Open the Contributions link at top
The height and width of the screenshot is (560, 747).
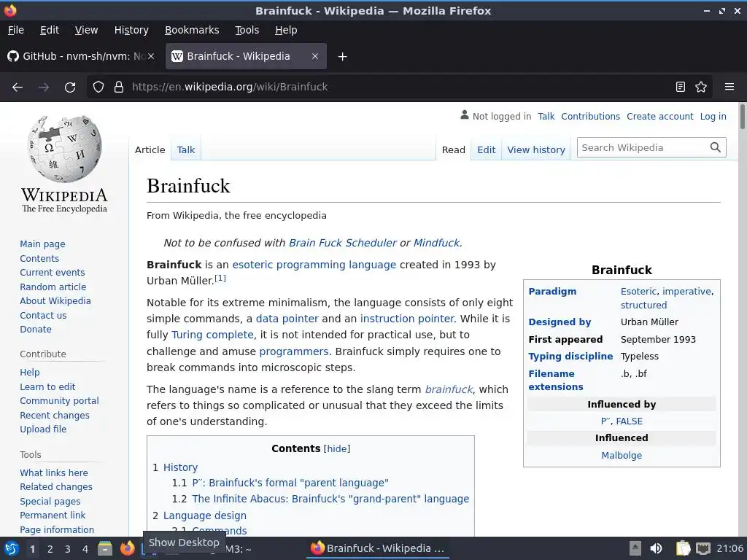pyautogui.click(x=590, y=116)
